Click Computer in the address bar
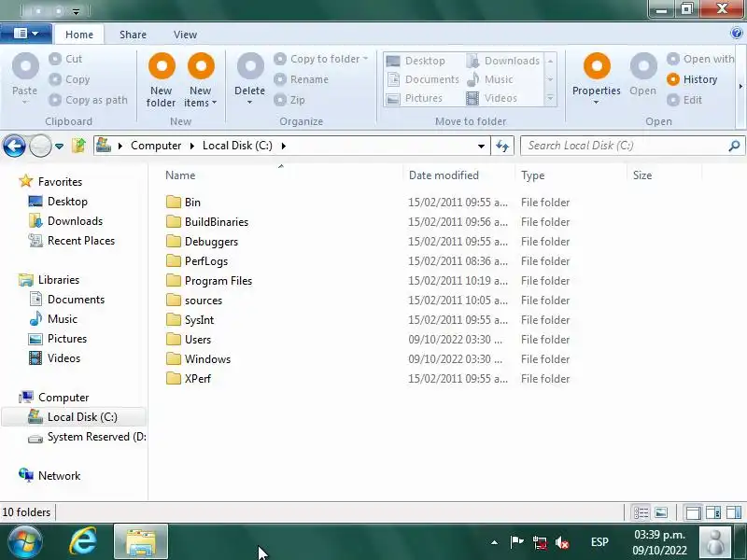Viewport: 747px width, 560px height. (x=156, y=146)
